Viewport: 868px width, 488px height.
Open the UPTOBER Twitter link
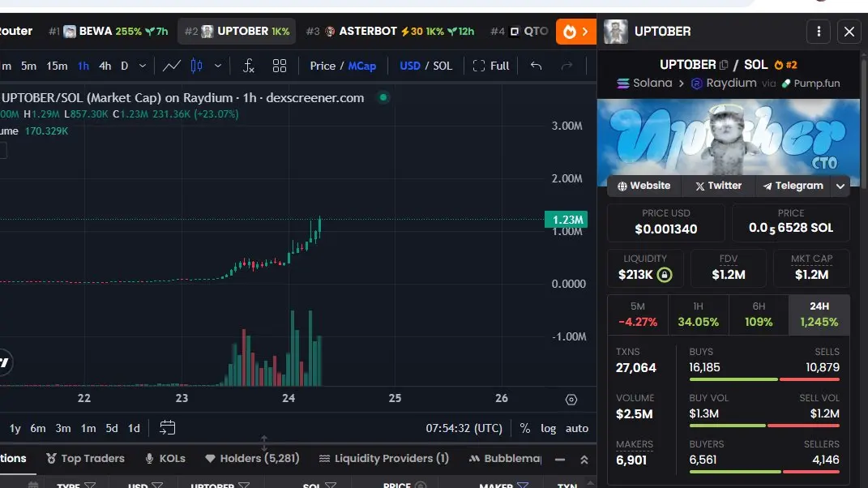click(719, 186)
